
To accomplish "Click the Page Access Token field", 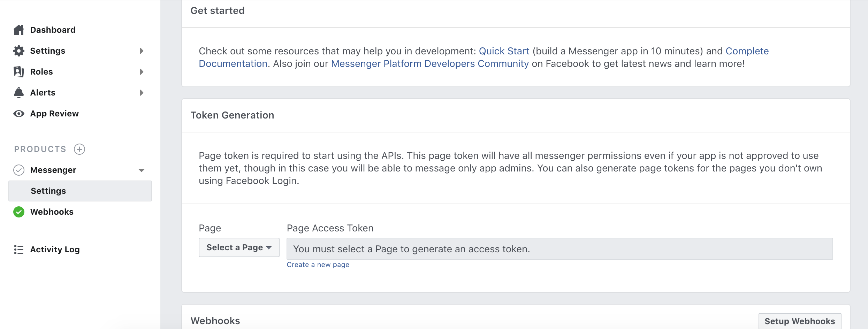I will 560,249.
